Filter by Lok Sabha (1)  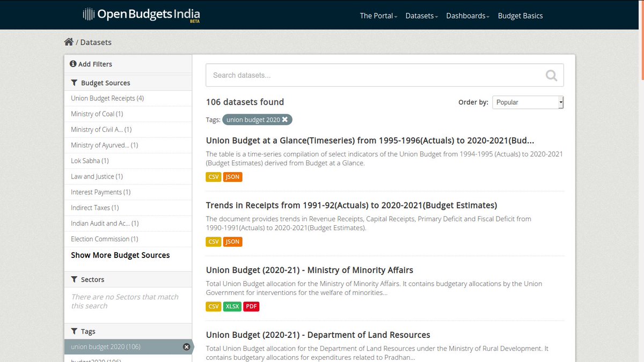click(x=128, y=160)
